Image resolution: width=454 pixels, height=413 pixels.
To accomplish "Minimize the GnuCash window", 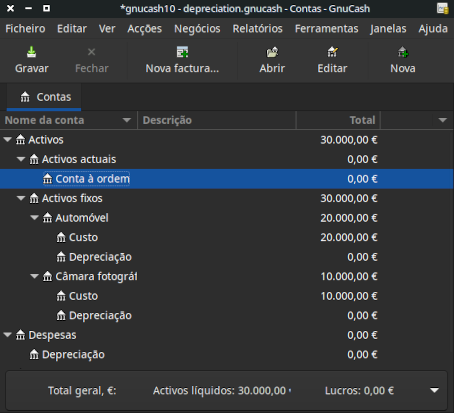I will (29, 8).
